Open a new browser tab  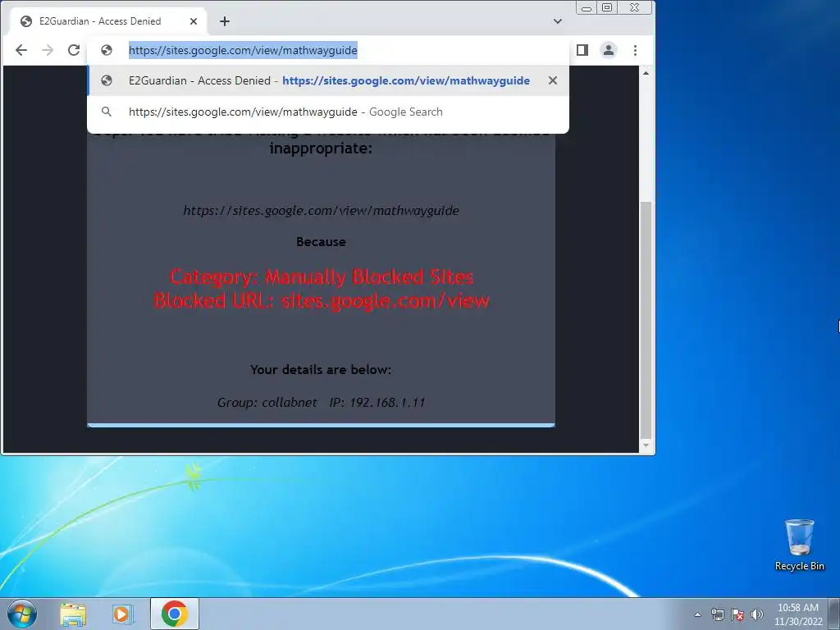tap(225, 21)
